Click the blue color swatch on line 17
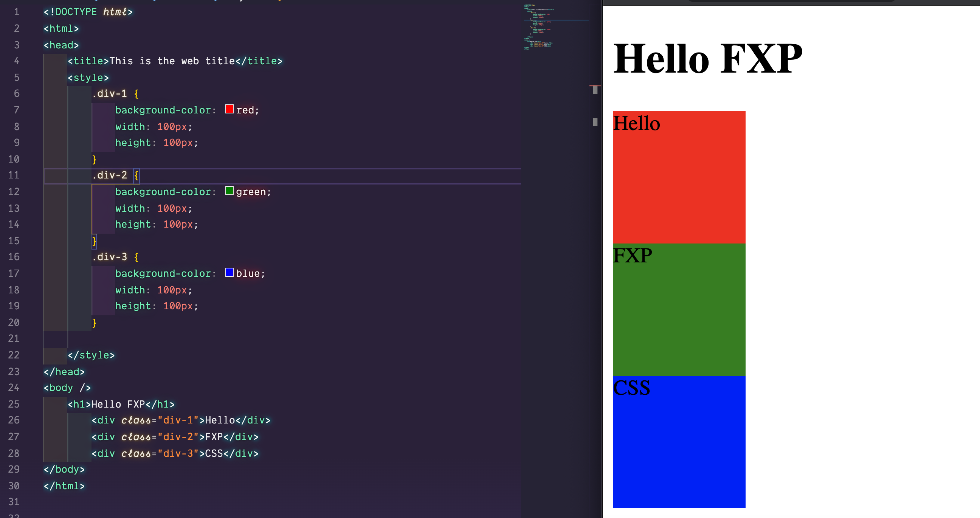The width and height of the screenshot is (980, 518). (x=230, y=272)
